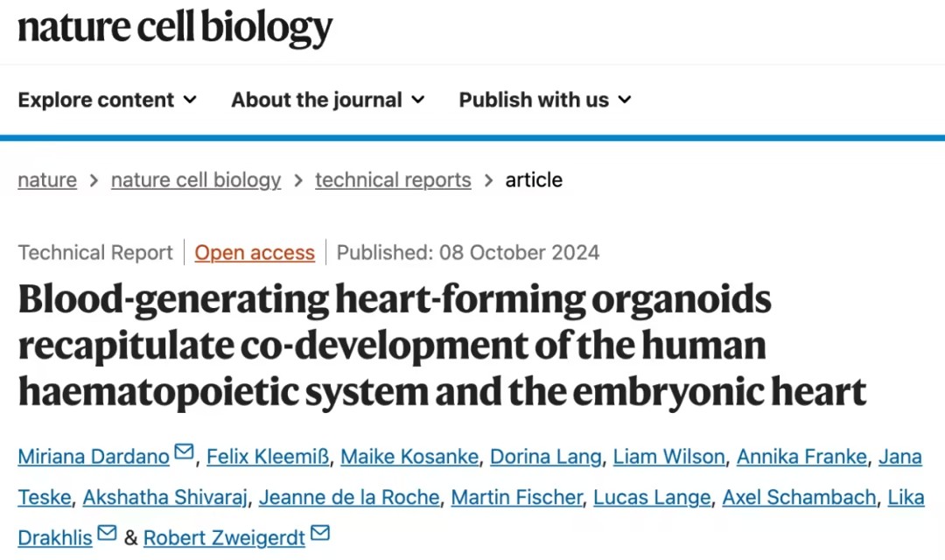Click the email envelope icon beside Drakhlis
The image size is (945, 560).
pos(107,533)
